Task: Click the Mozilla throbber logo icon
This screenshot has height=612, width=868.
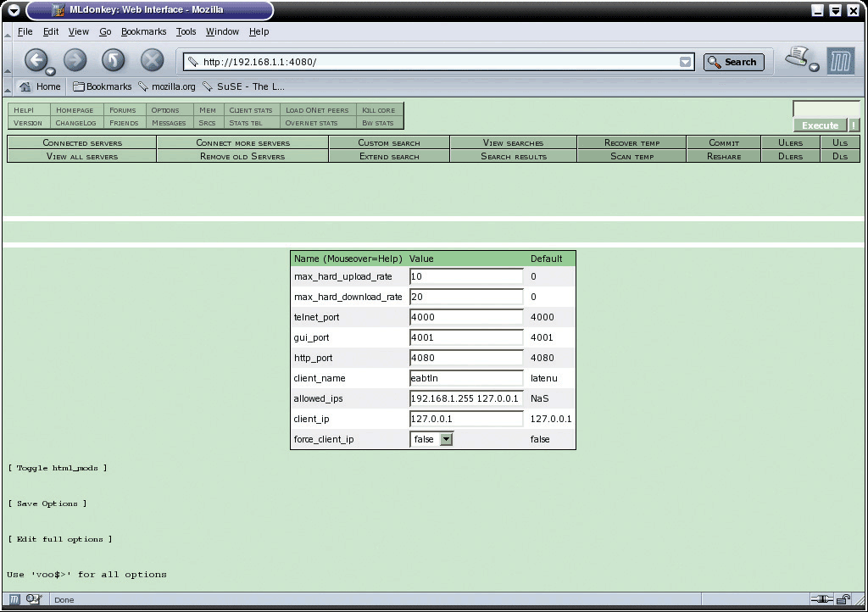Action: pos(840,61)
